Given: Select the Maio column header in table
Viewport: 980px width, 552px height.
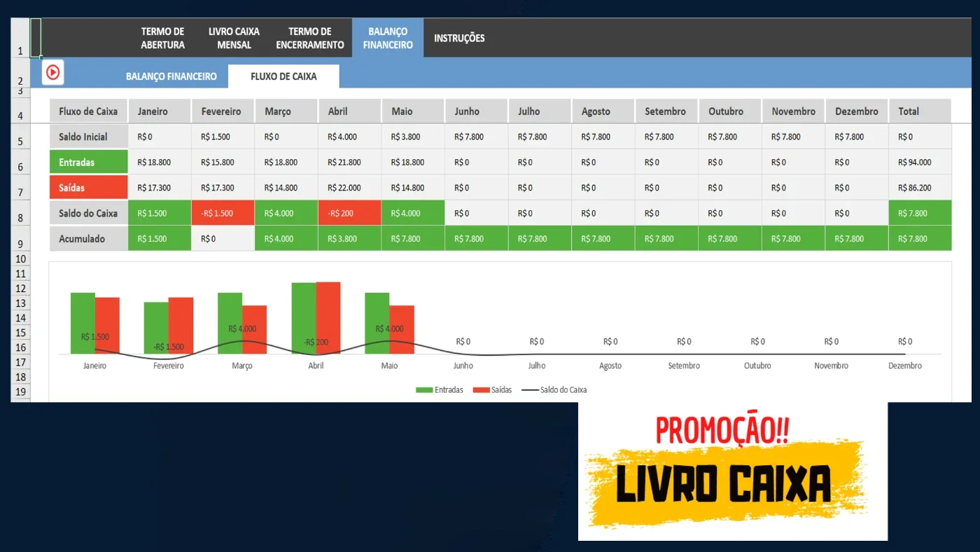Looking at the screenshot, I should (413, 111).
